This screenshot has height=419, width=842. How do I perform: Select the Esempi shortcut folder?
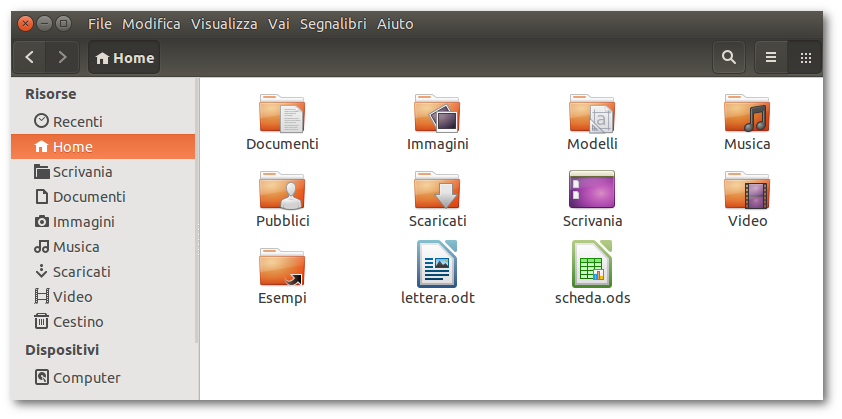[282, 266]
